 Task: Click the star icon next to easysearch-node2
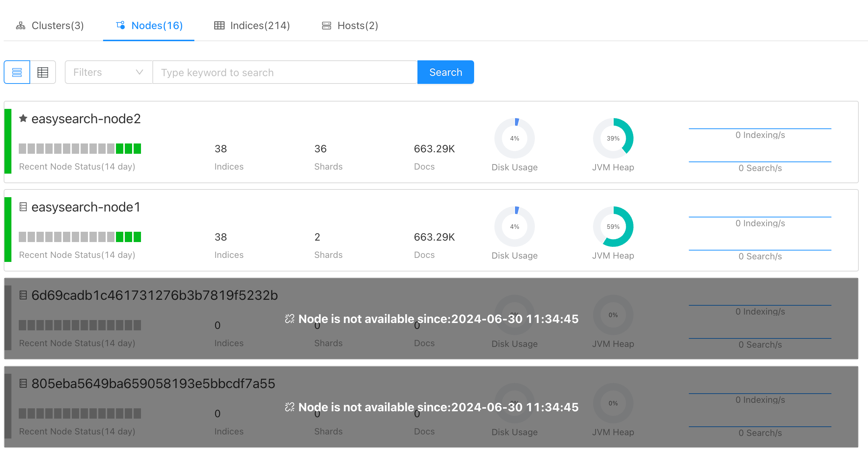click(x=24, y=118)
